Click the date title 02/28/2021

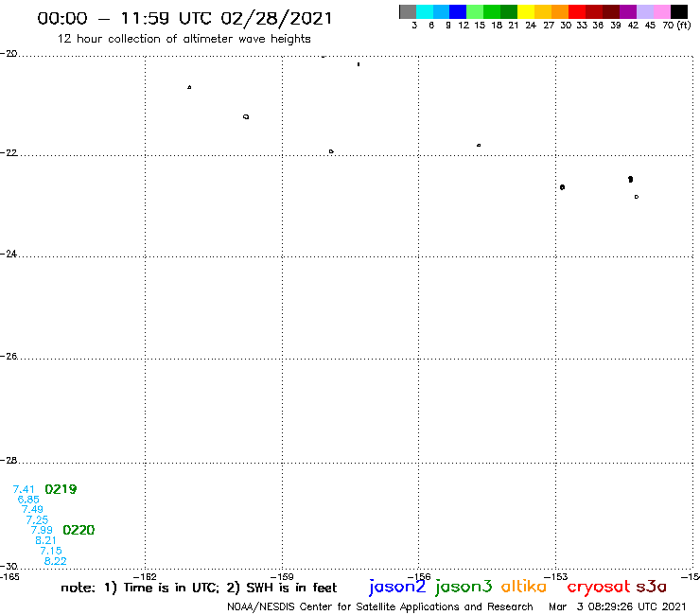[277, 19]
